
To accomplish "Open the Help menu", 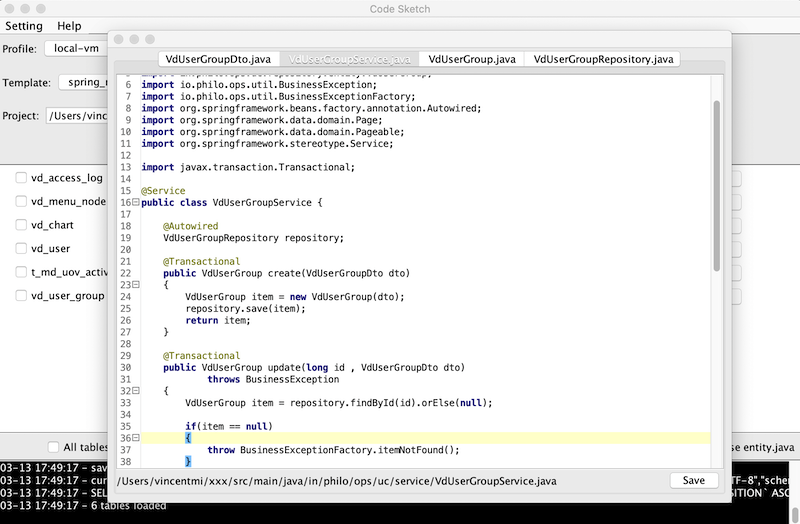I will coord(69,26).
